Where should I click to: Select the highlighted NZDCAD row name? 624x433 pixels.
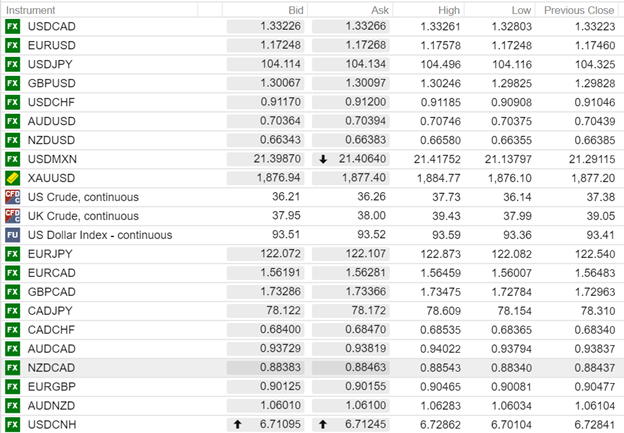click(x=50, y=368)
